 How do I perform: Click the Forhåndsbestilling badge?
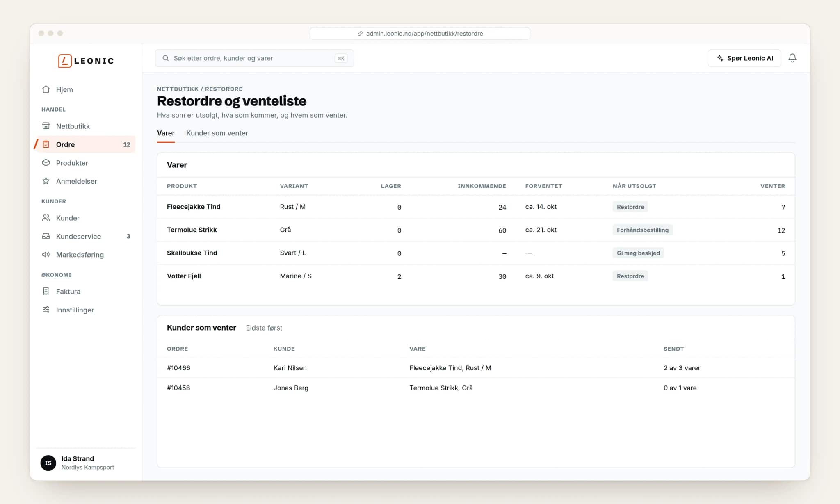[642, 230]
